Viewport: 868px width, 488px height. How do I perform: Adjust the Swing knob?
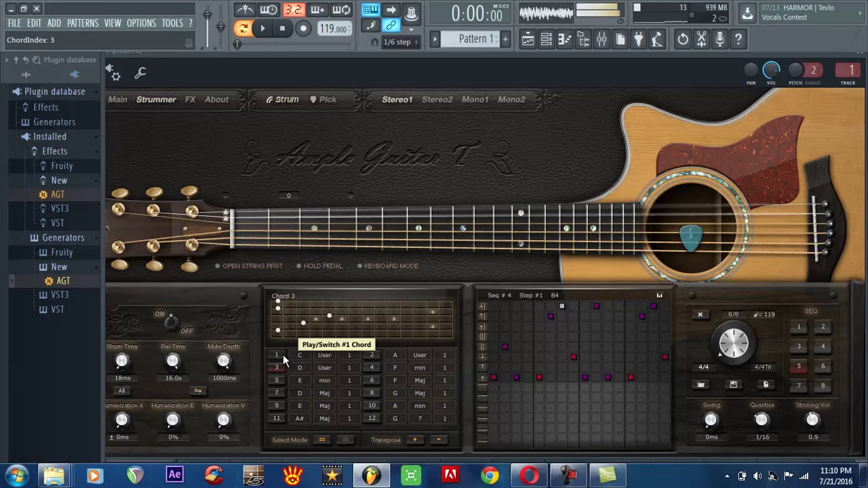click(x=711, y=420)
